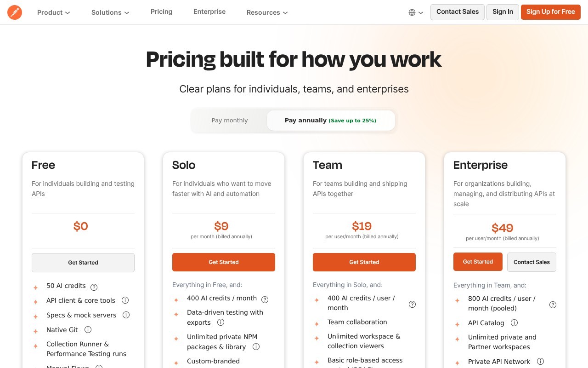Expand the Solutions dropdown menu
The width and height of the screenshot is (588, 368).
(x=110, y=12)
